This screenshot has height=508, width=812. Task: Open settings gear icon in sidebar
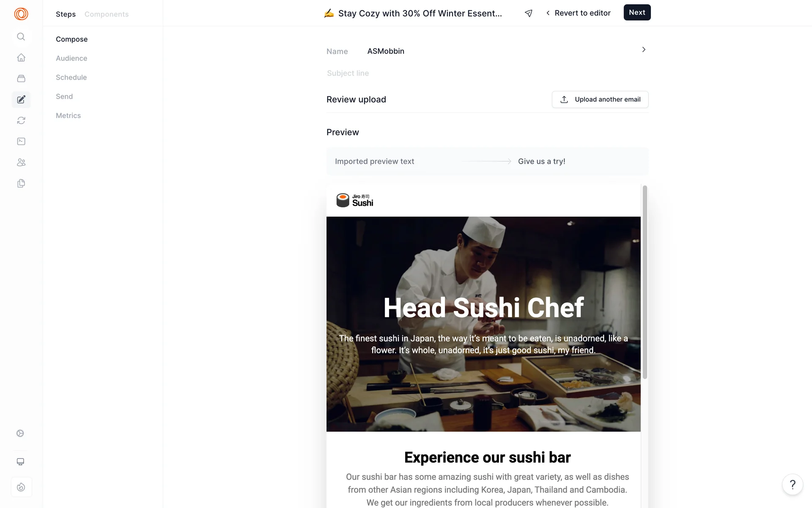coord(20,433)
